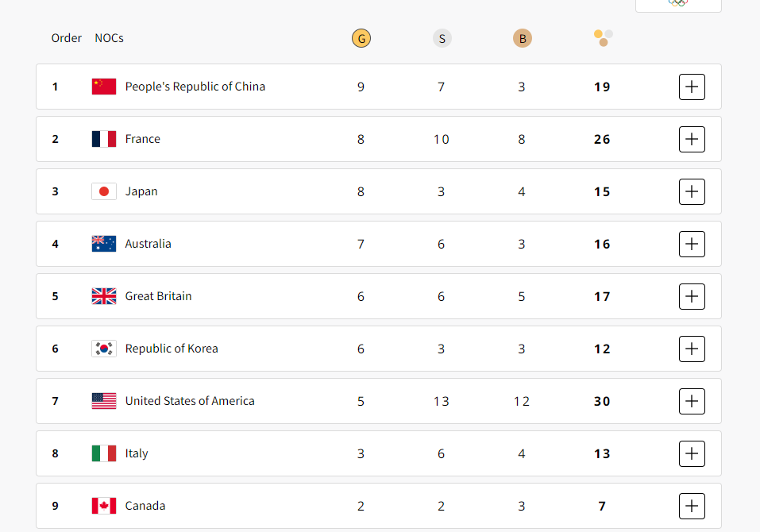Image resolution: width=760 pixels, height=532 pixels.
Task: Click the Republic of Korea flag icon
Action: (104, 349)
